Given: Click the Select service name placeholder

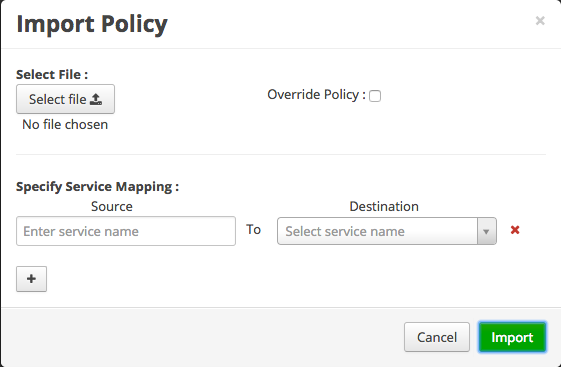Looking at the screenshot, I should 345,231.
